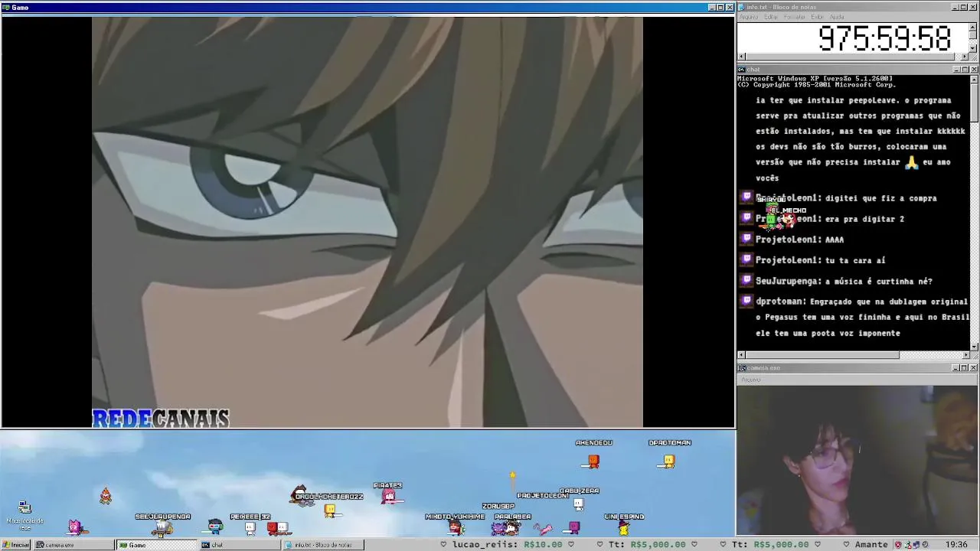
Task: Click chat window scrollbar up arrow
Action: [x=974, y=79]
